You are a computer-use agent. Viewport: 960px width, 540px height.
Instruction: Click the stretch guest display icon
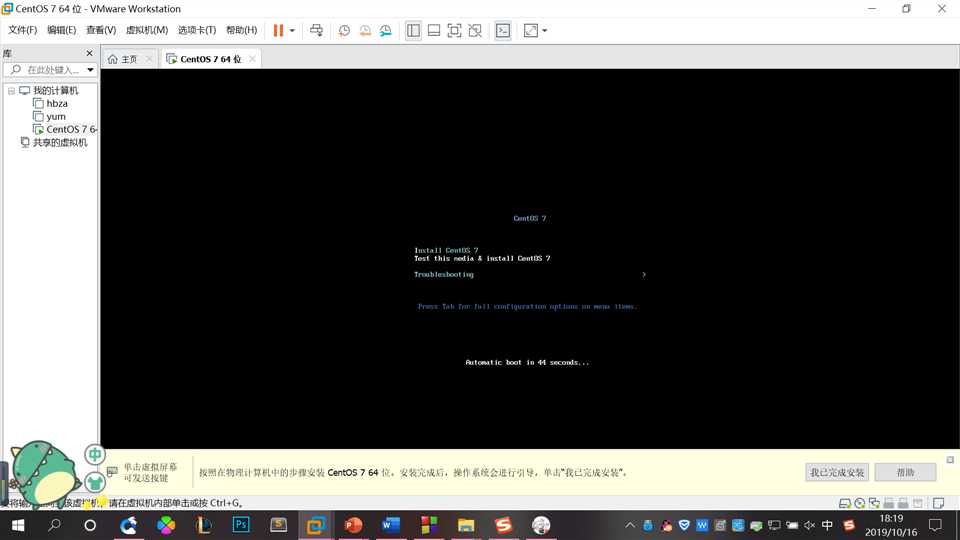[x=531, y=30]
